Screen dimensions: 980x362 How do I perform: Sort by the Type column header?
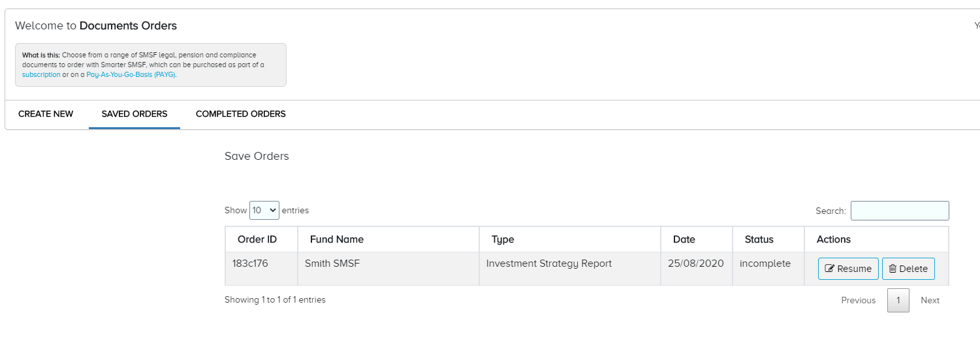click(503, 239)
